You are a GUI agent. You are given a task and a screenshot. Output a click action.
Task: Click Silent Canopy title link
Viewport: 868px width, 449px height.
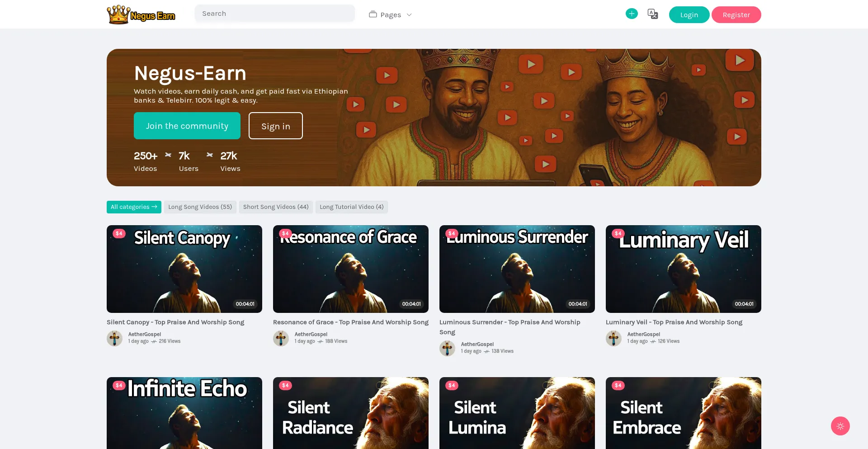pyautogui.click(x=175, y=322)
